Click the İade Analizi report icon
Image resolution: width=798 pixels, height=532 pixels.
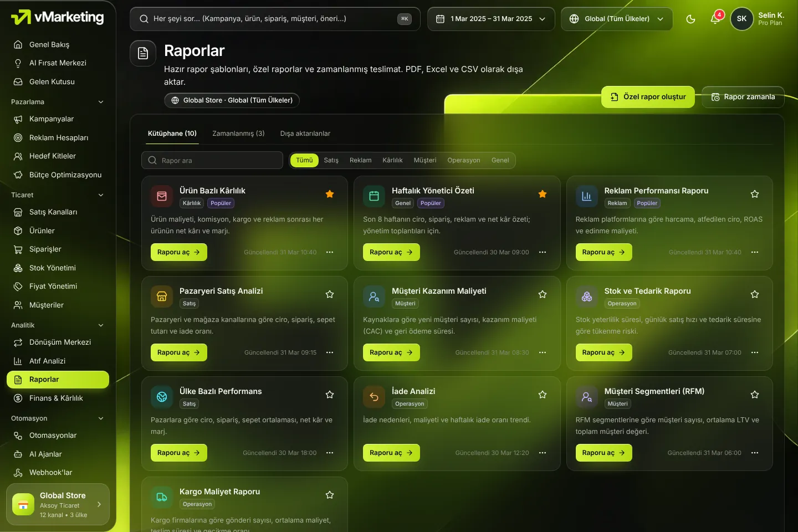tap(374, 397)
